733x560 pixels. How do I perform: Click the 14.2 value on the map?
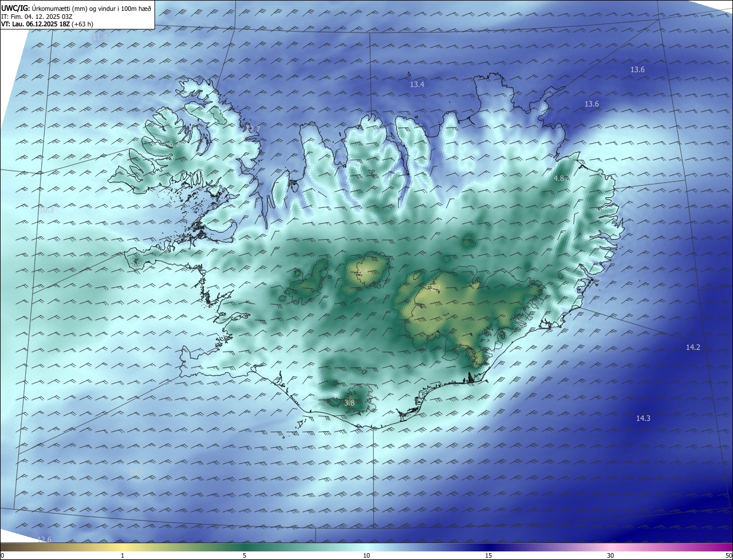tap(693, 347)
